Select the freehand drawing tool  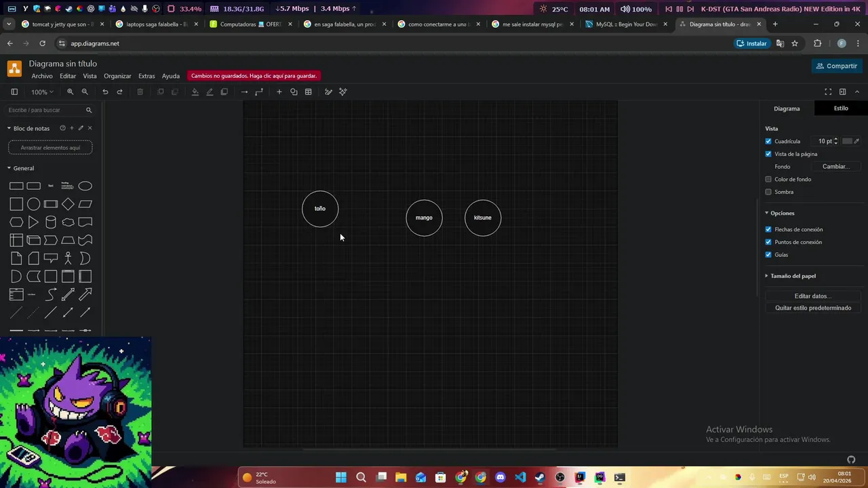[328, 92]
